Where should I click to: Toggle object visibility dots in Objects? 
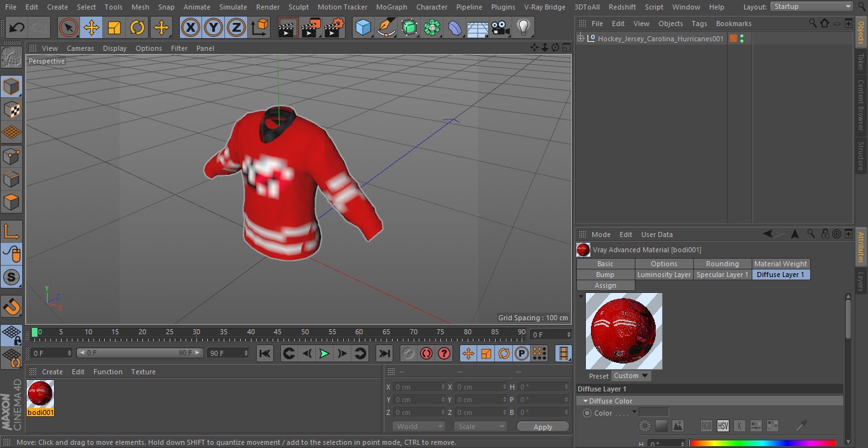742,39
